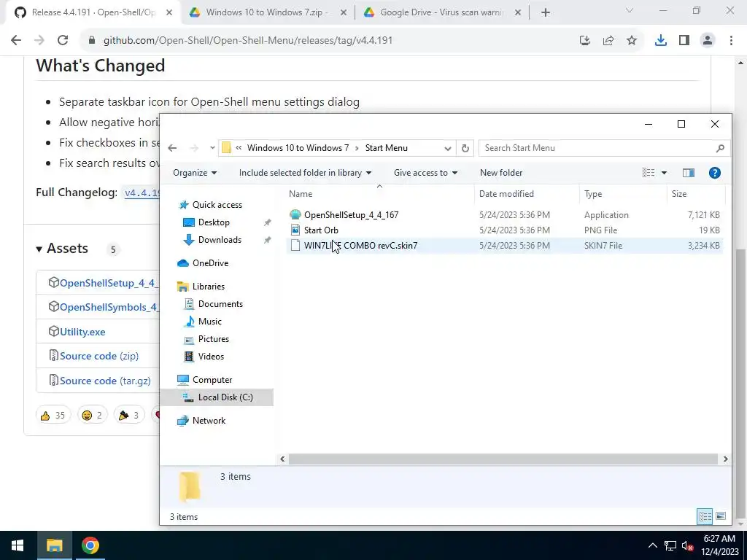Open Music library
The height and width of the screenshot is (560, 747).
pos(209,322)
